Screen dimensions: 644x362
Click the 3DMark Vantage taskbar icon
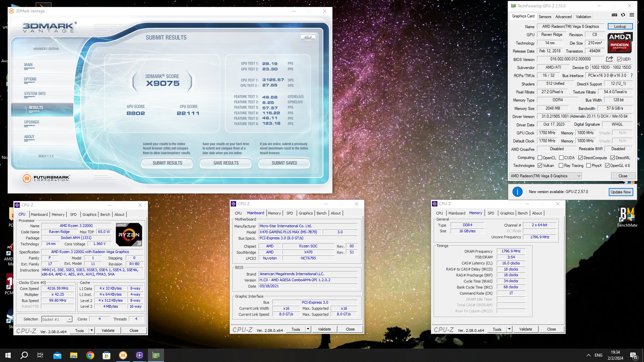tap(123, 355)
